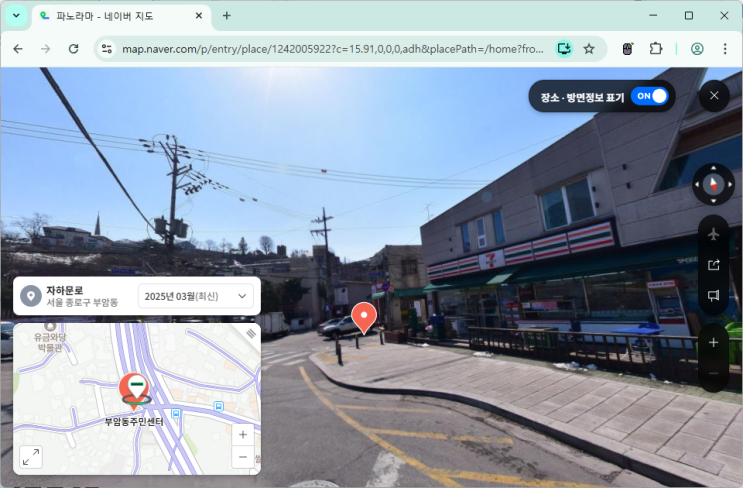The width and height of the screenshot is (743, 488).
Task: Click the share panorama icon
Action: point(713,265)
